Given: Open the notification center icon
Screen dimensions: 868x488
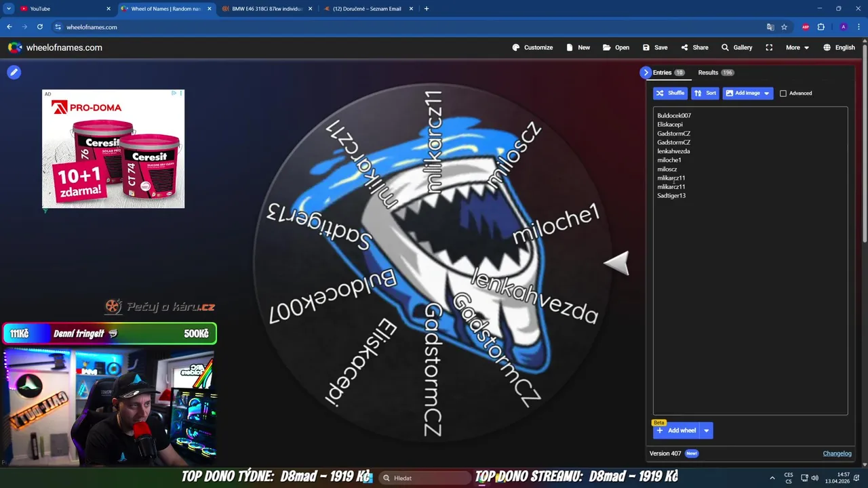Looking at the screenshot, I should [x=857, y=478].
